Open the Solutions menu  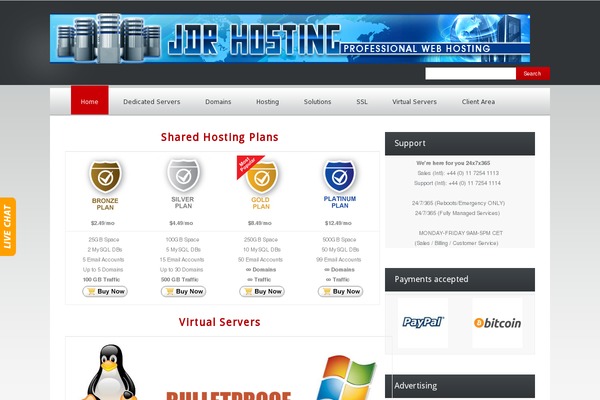point(318,102)
